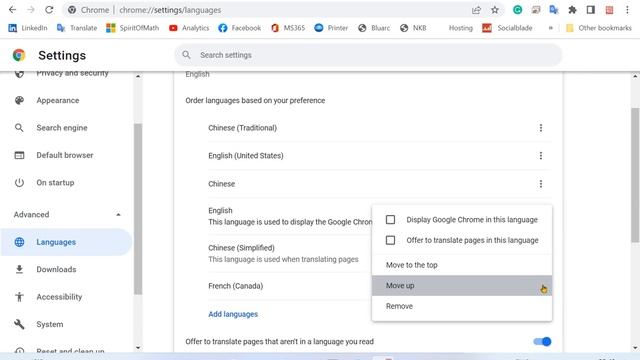Screen dimensions: 640x360
Task: Open the LinkedIn bookmark
Action: click(x=28, y=28)
